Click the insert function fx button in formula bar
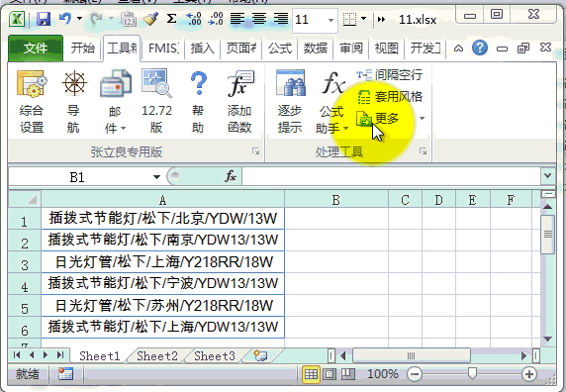The width and height of the screenshot is (566, 392). point(231,176)
